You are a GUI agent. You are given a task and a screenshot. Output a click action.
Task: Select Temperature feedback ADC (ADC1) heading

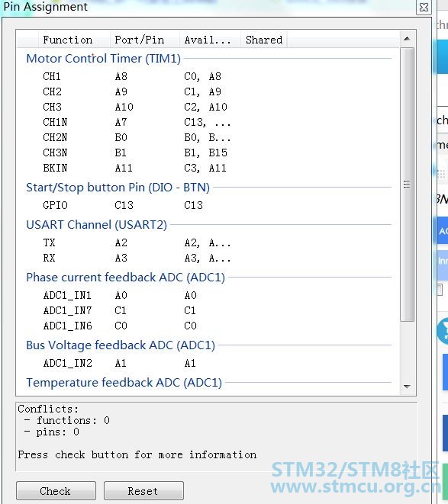124,383
